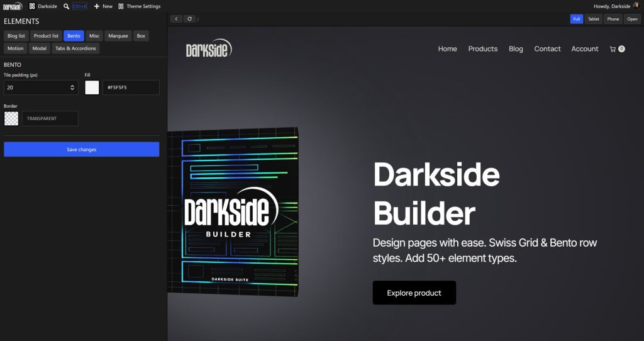Viewport: 644px width, 341px height.
Task: Select the Misc element tab
Action: [x=94, y=36]
